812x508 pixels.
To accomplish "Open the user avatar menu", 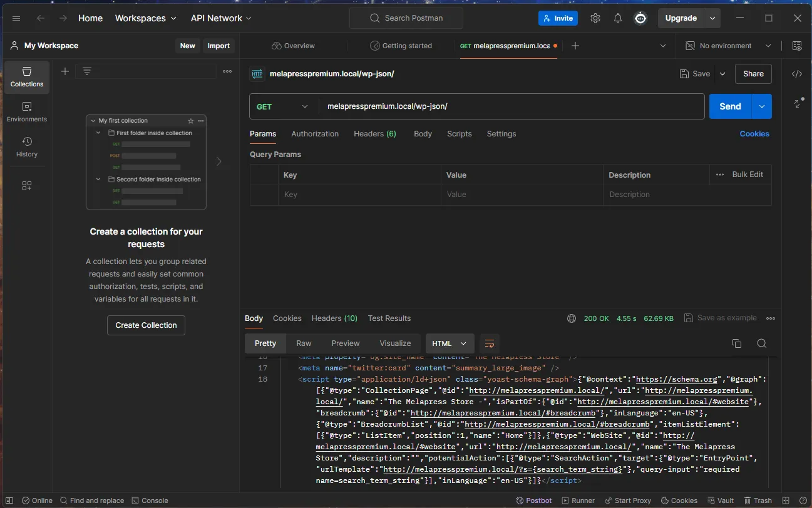I will 640,18.
